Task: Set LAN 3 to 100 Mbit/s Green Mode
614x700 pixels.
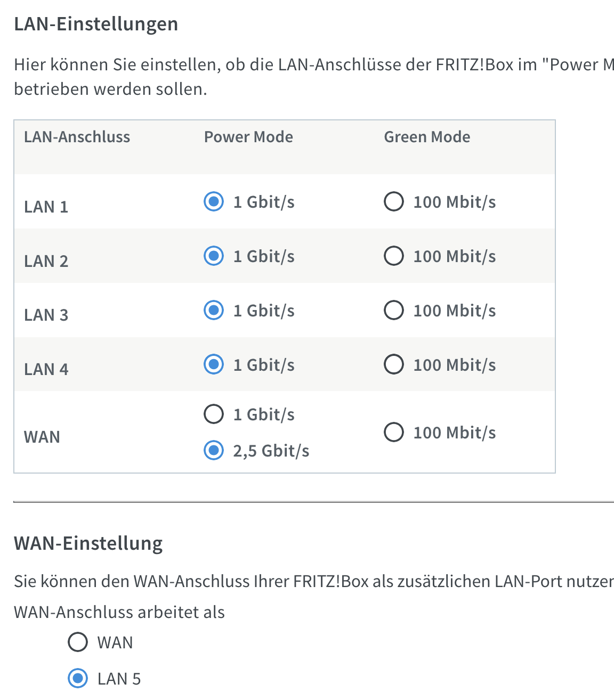Action: tap(394, 311)
